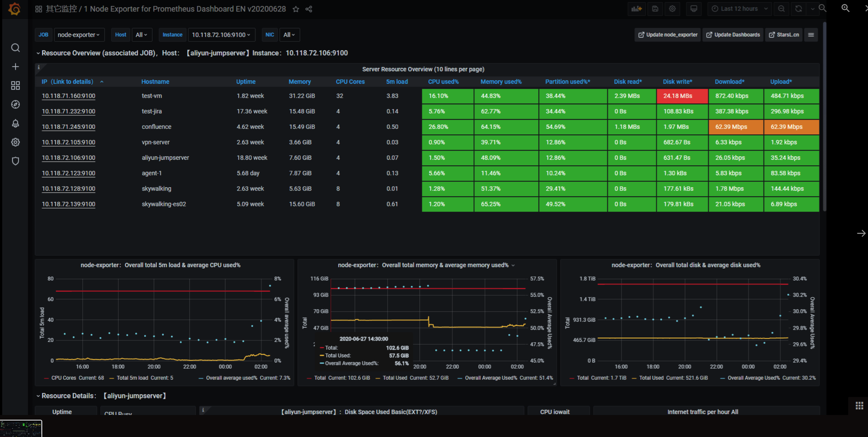Screen dimensions: 868x437
Task: Click the red 24.18 MBs disk write cell
Action: click(682, 96)
